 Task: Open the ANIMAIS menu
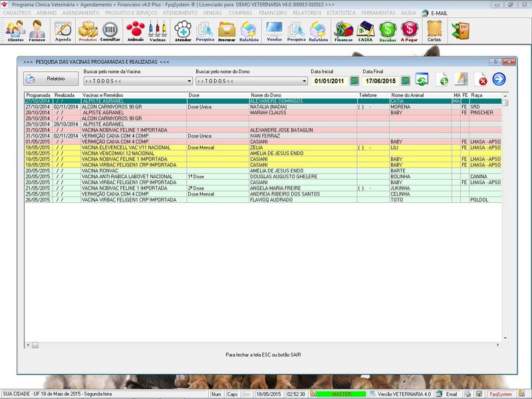[x=47, y=13]
